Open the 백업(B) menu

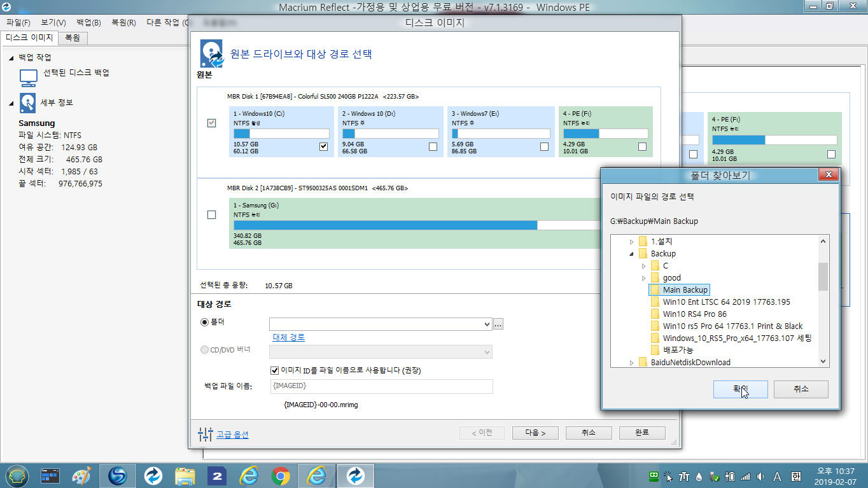[x=88, y=22]
